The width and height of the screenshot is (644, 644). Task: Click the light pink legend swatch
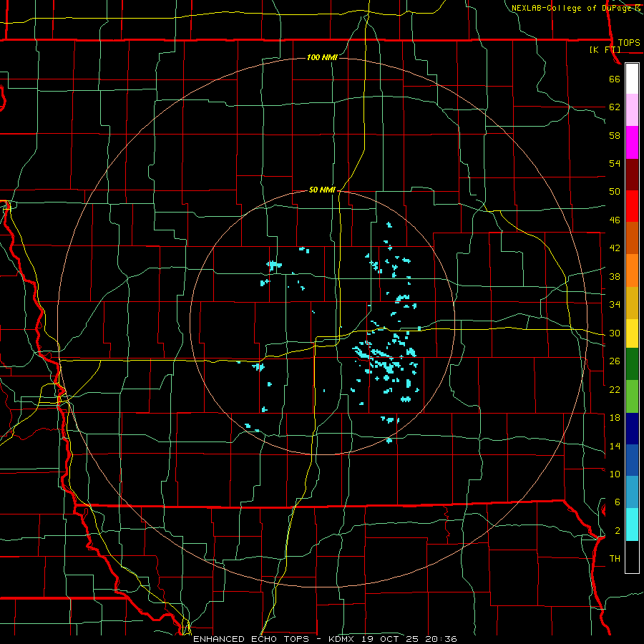coord(632,110)
